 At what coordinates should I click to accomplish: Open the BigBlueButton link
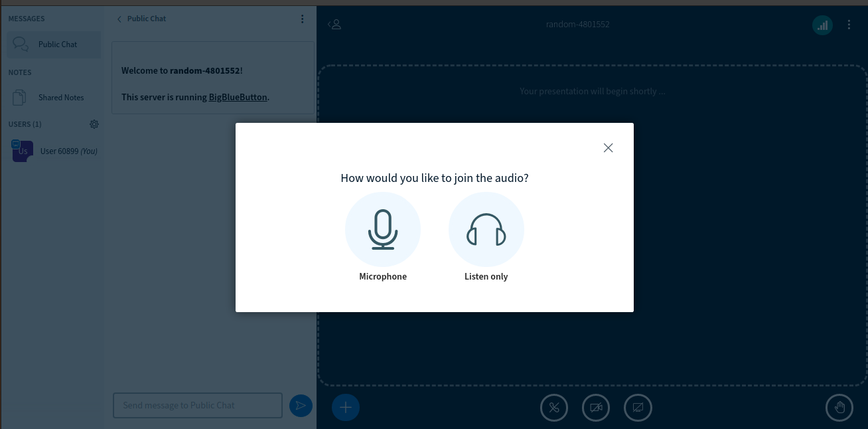238,97
